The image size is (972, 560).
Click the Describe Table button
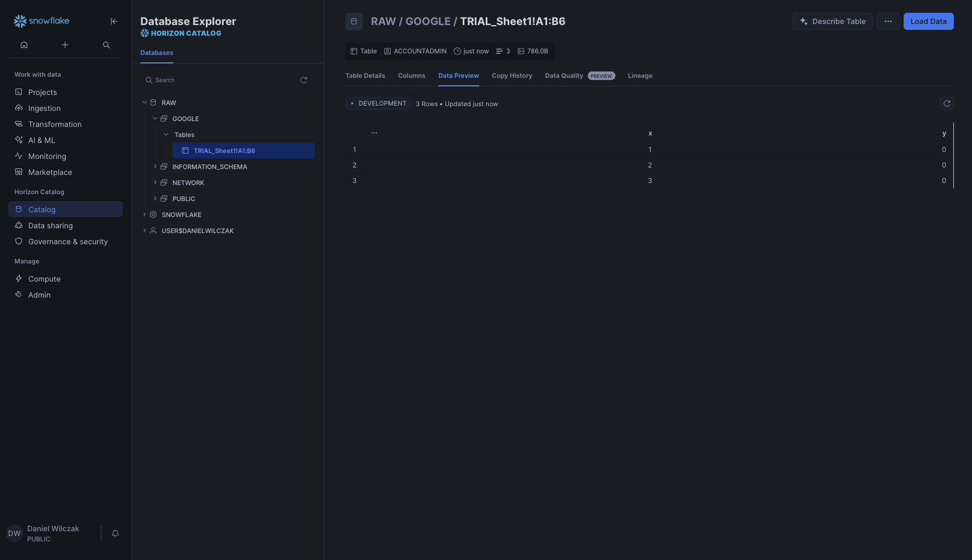(832, 21)
